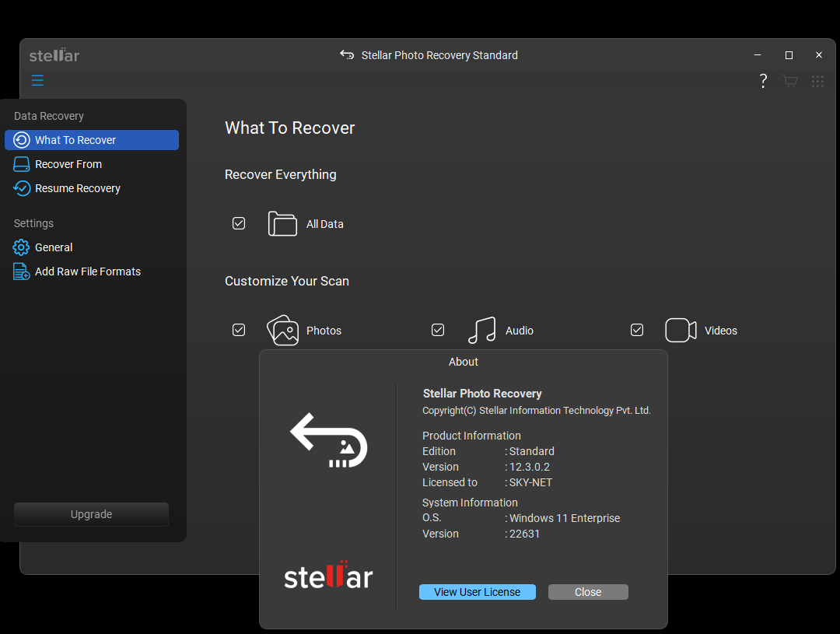Click View User License button
This screenshot has height=634, width=840.
click(x=478, y=592)
